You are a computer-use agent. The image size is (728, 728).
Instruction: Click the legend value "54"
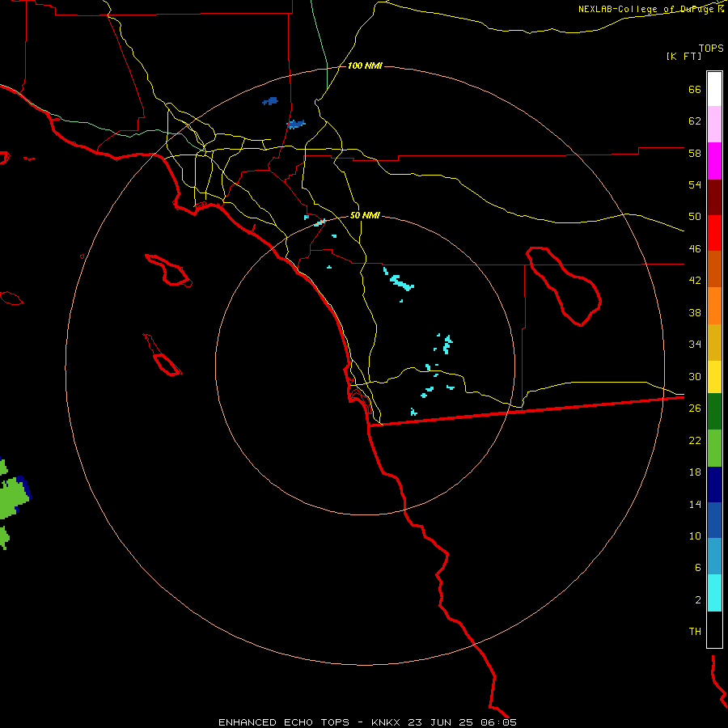point(695,184)
